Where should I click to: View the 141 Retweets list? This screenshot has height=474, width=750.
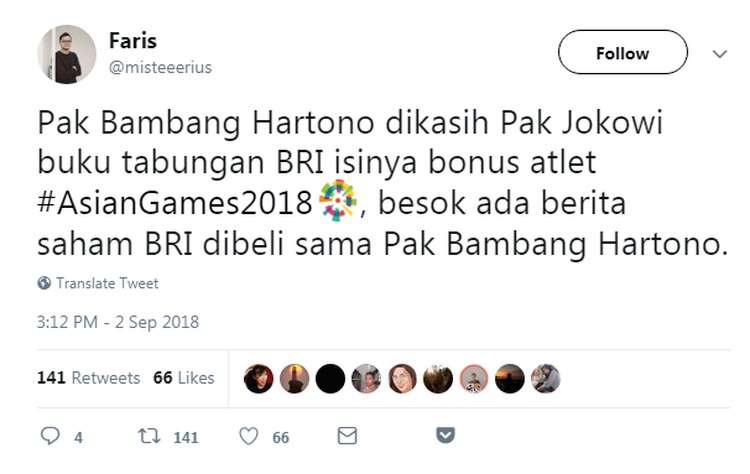point(88,378)
